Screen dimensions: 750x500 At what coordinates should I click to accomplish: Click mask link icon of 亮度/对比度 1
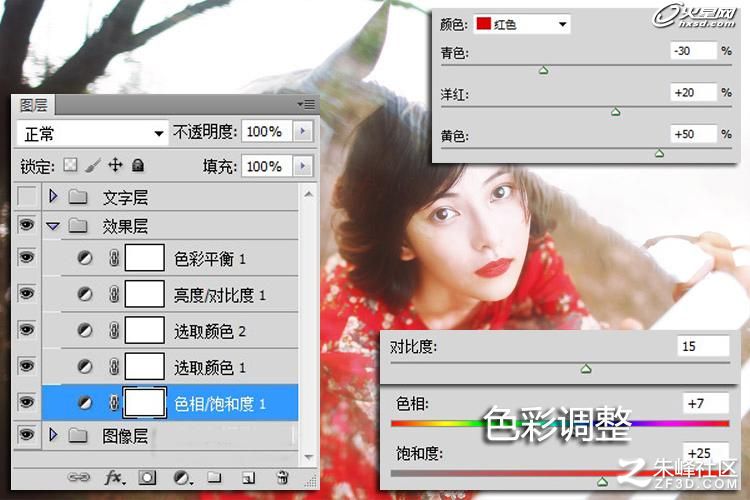[114, 294]
